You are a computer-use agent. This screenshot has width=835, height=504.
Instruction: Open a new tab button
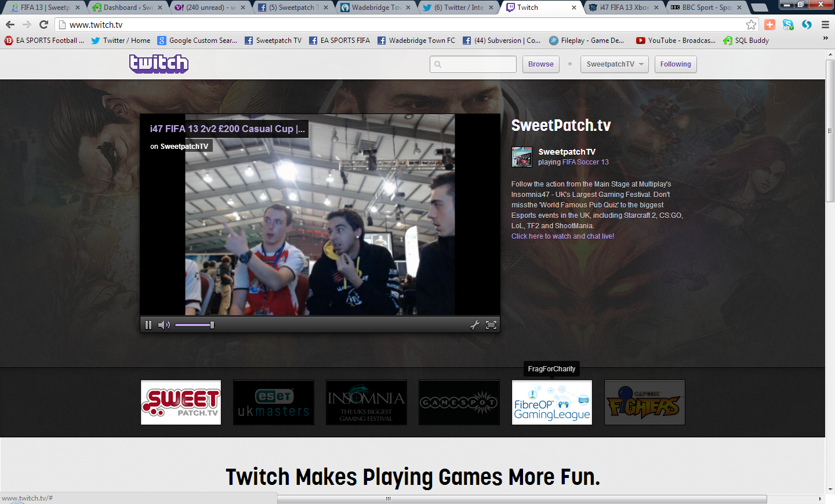[x=759, y=8]
